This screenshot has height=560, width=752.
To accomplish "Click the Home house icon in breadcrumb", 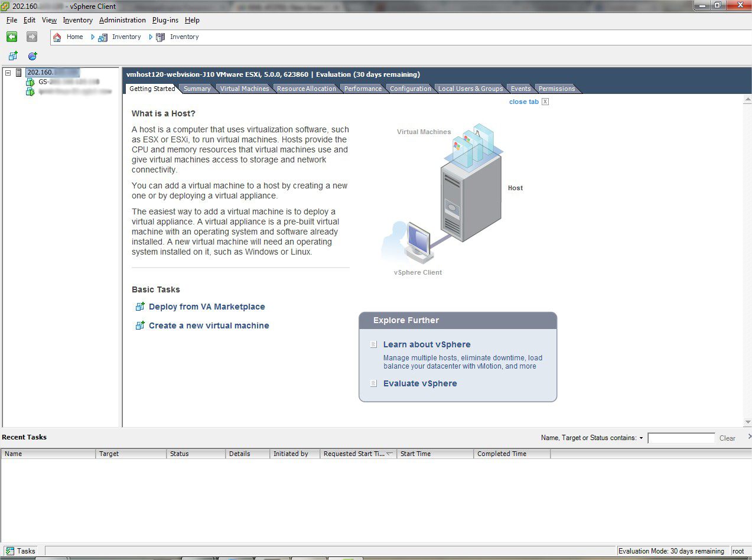I will click(57, 37).
